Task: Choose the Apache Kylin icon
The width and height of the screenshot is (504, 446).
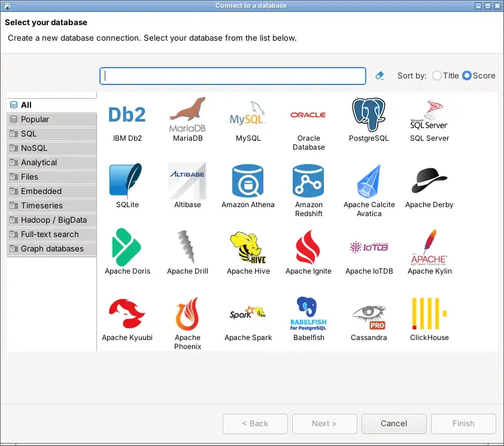Action: click(x=429, y=247)
